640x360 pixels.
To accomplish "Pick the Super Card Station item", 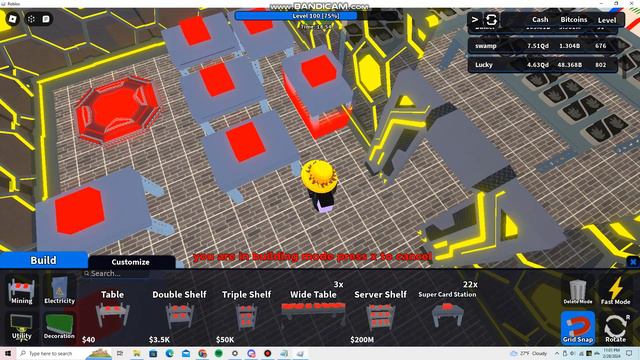I will click(x=447, y=312).
